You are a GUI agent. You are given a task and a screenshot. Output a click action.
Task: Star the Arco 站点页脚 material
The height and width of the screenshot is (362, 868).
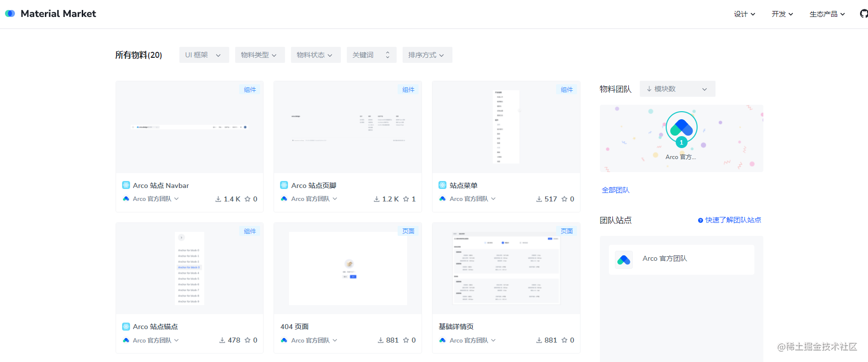[406, 199]
